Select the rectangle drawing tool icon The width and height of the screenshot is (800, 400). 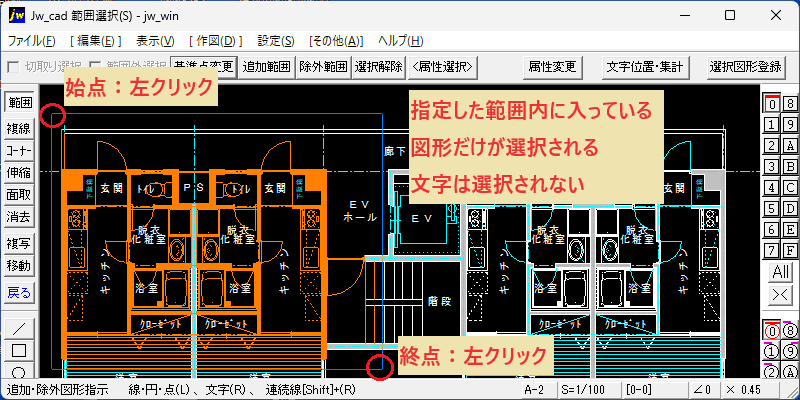pos(19,351)
